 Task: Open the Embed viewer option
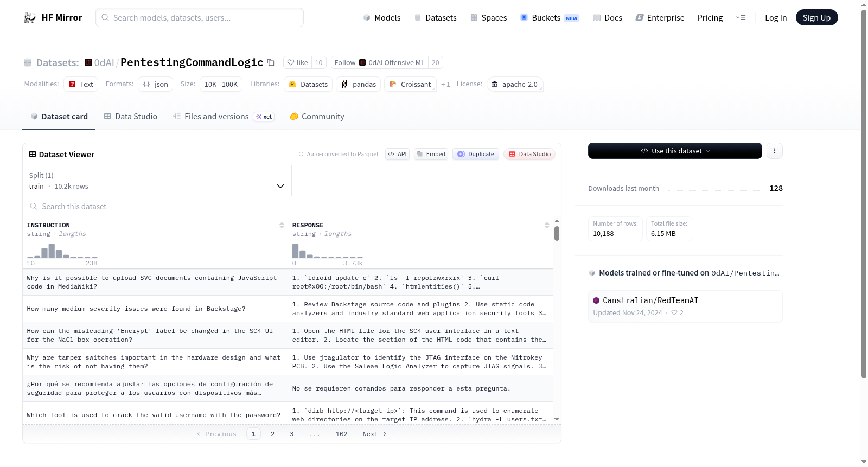point(431,154)
